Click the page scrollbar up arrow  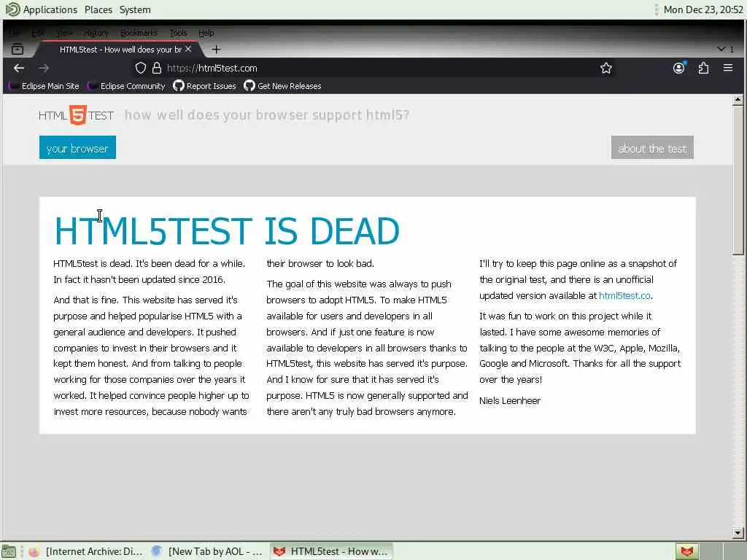click(x=738, y=99)
